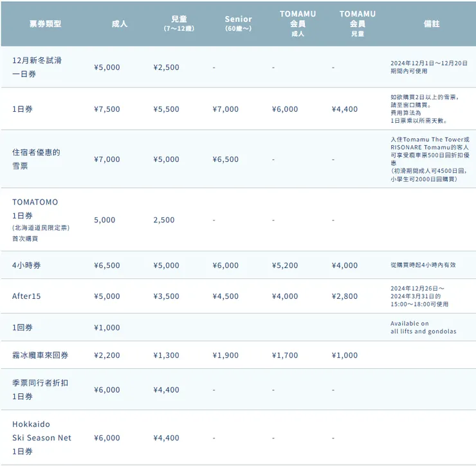The image size is (476, 466).
Task: Click ¥5,000 adult price for After15
Action: point(107,296)
